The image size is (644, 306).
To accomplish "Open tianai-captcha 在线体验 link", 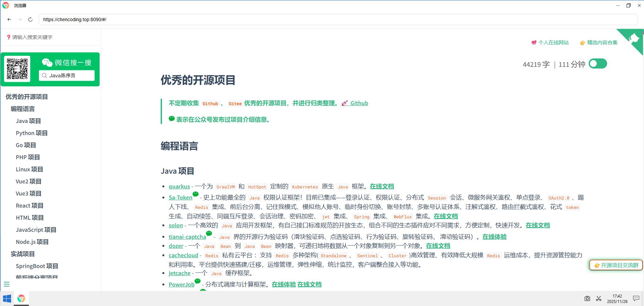I will [494, 237].
